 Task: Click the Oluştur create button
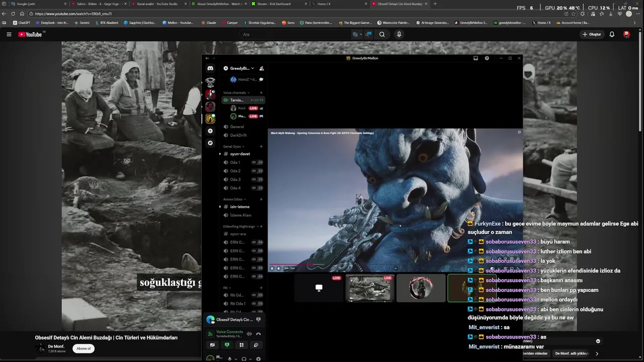click(591, 34)
